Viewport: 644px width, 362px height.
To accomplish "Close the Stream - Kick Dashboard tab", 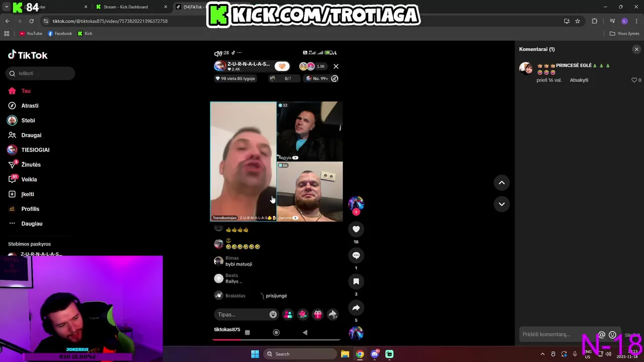I will (166, 7).
